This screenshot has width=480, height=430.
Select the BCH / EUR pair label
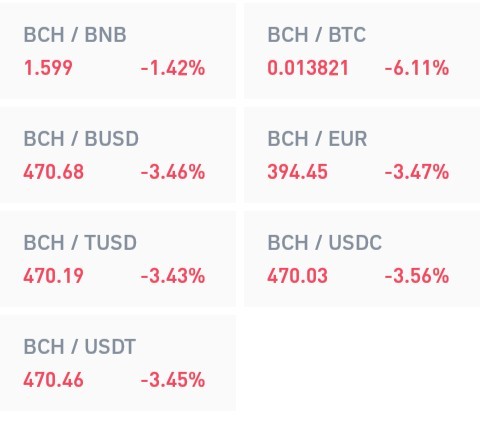coord(317,138)
